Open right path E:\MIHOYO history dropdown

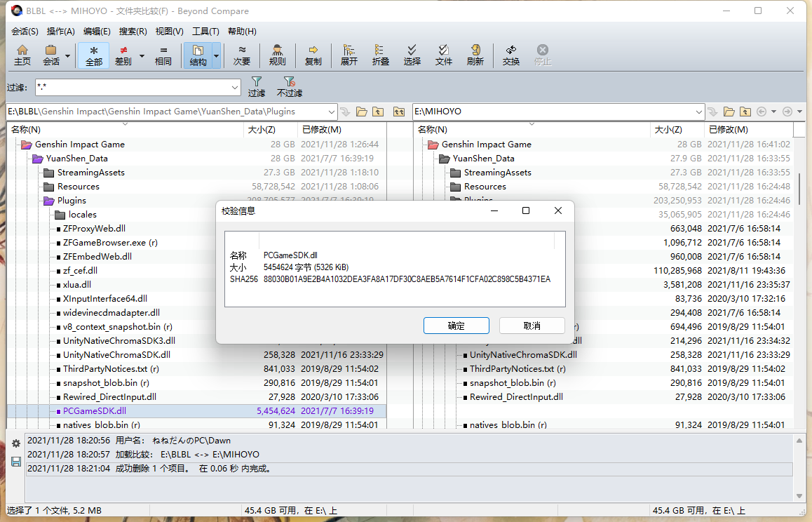pos(699,112)
